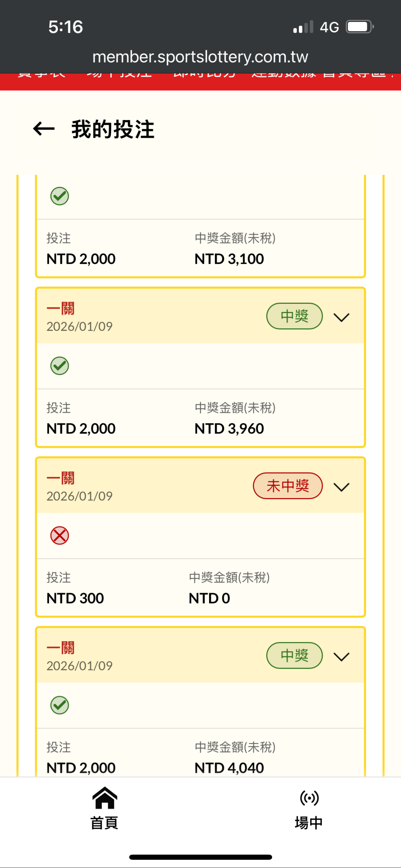Expand the bet card that won NTD 4,040
The width and height of the screenshot is (401, 868).
click(341, 657)
